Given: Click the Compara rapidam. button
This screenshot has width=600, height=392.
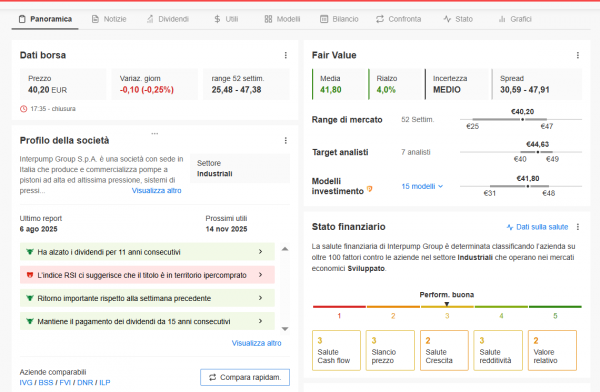Looking at the screenshot, I should [x=245, y=377].
